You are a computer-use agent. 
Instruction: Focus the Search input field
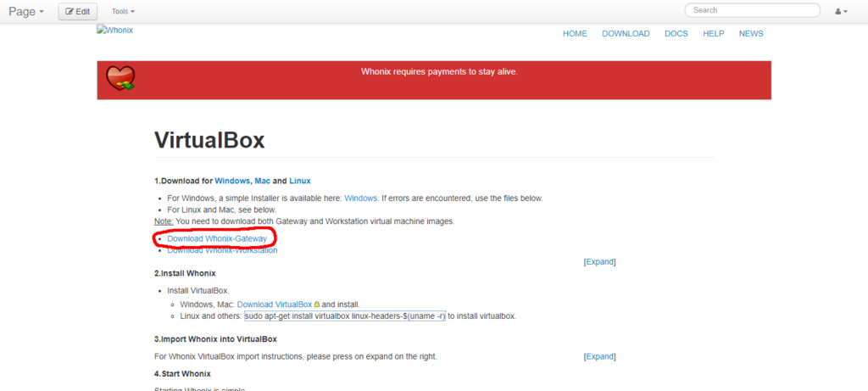point(753,10)
